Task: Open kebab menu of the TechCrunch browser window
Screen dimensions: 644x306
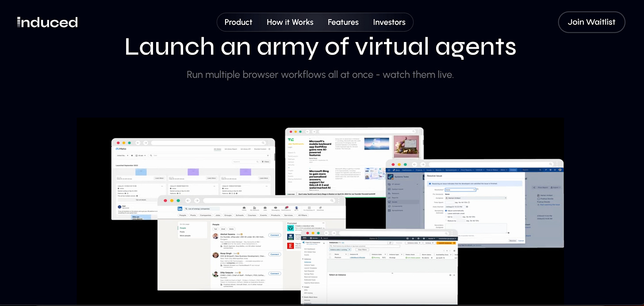Action: [x=418, y=131]
